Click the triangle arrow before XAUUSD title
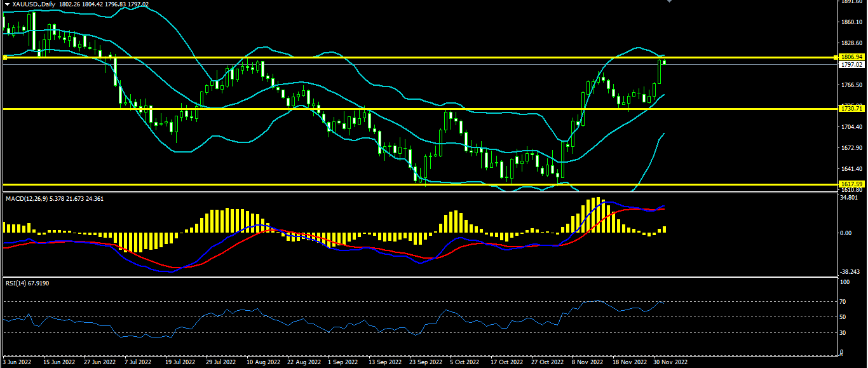The image size is (868, 368). click(x=6, y=4)
